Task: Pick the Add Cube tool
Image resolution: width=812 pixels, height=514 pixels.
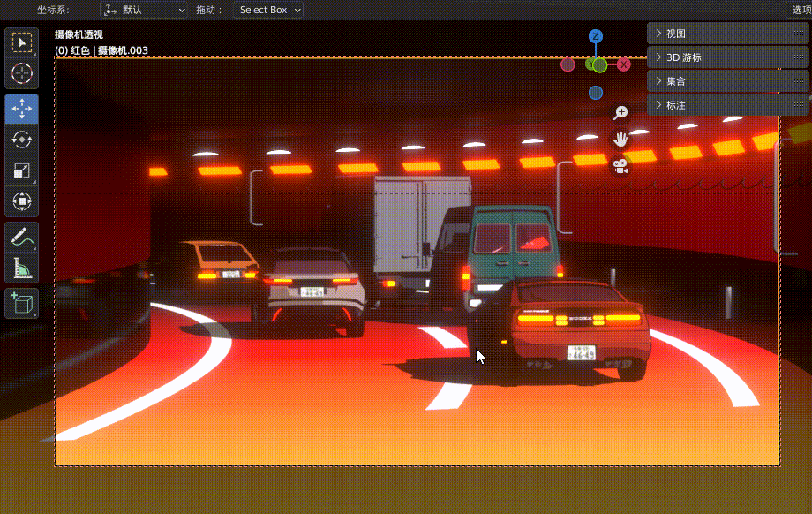Action: click(22, 304)
